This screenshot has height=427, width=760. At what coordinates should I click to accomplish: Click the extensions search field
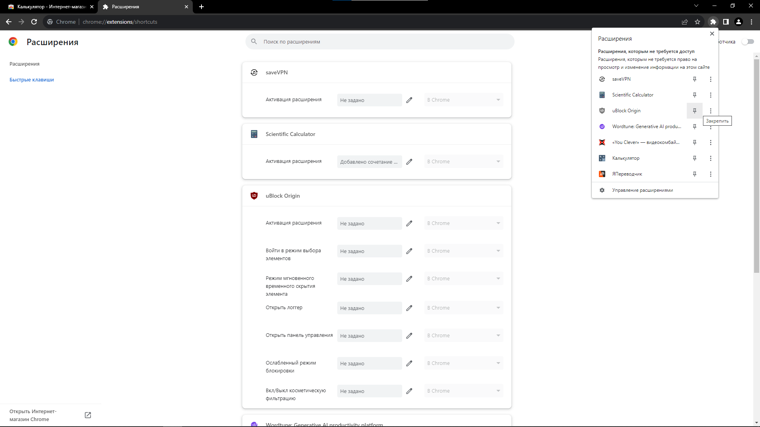click(x=380, y=42)
